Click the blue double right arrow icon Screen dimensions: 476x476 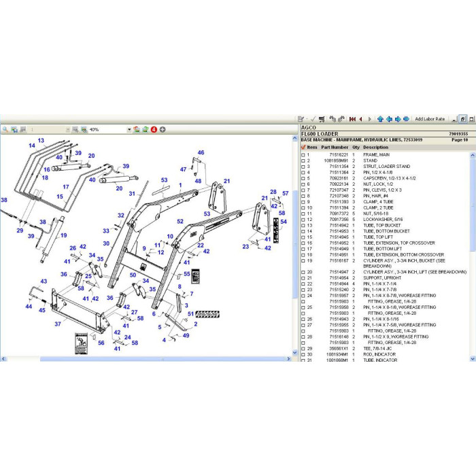(x=407, y=119)
